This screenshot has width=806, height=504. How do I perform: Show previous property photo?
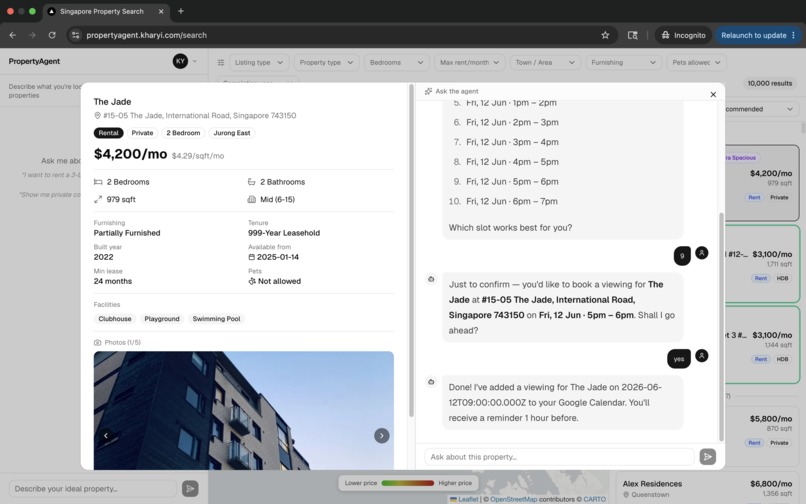[106, 436]
